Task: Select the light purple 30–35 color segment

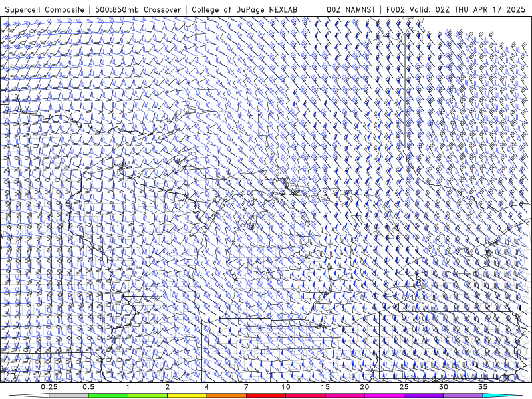Action: pos(463,396)
